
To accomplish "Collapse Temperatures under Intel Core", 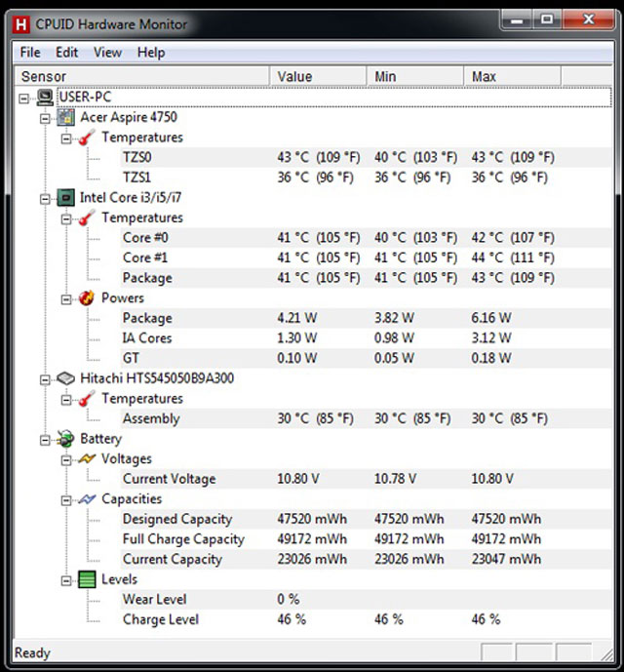I will [x=66, y=219].
